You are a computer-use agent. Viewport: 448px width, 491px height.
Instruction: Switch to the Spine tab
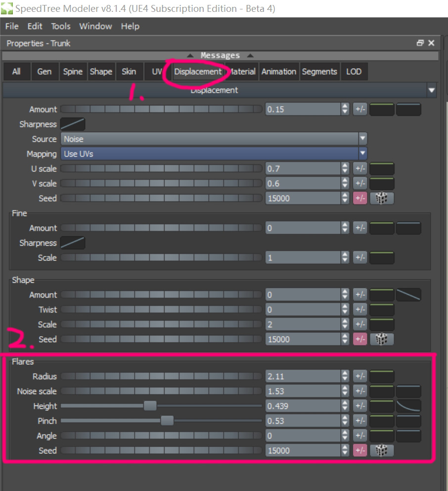(x=73, y=72)
